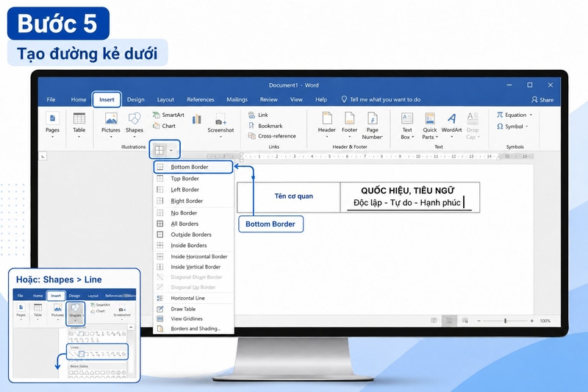
Task: Choose Top Border from the menu
Action: (193, 179)
